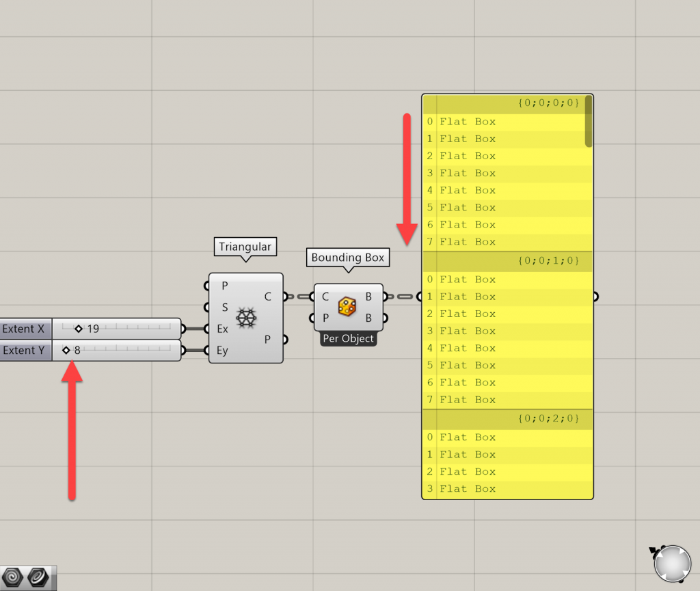Click the Triangular name tag above the component
The height and width of the screenshot is (591, 700).
pyautogui.click(x=245, y=247)
